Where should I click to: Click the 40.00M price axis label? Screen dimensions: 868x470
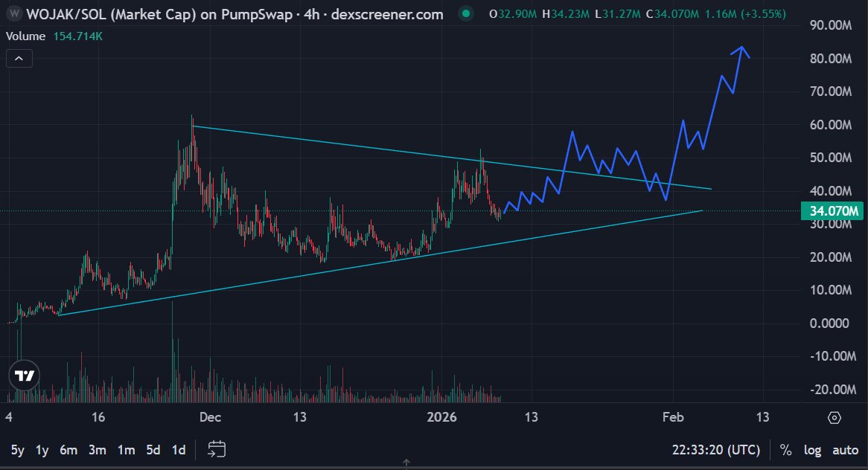tap(831, 191)
